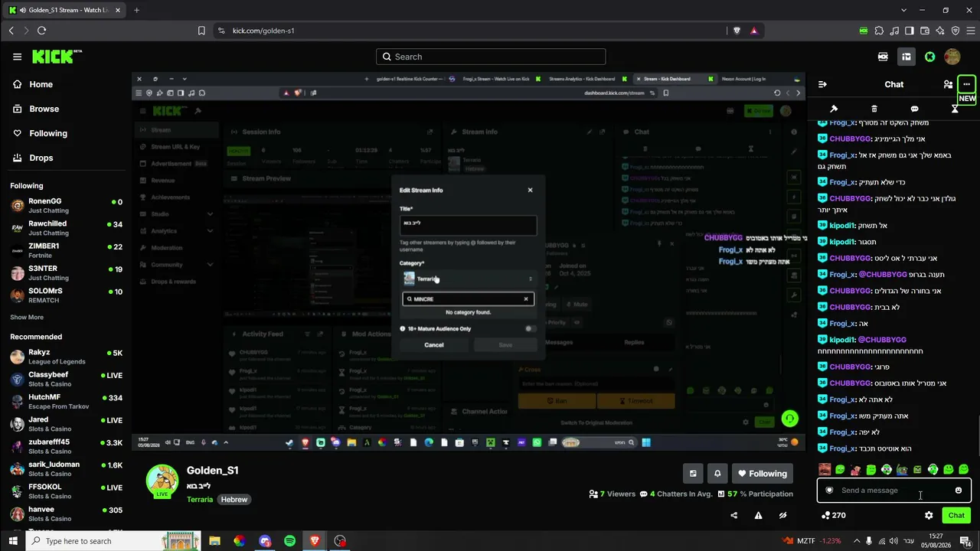The image size is (980, 551).
Task: Open RonenGG's channel from Following list
Action: [x=66, y=206]
